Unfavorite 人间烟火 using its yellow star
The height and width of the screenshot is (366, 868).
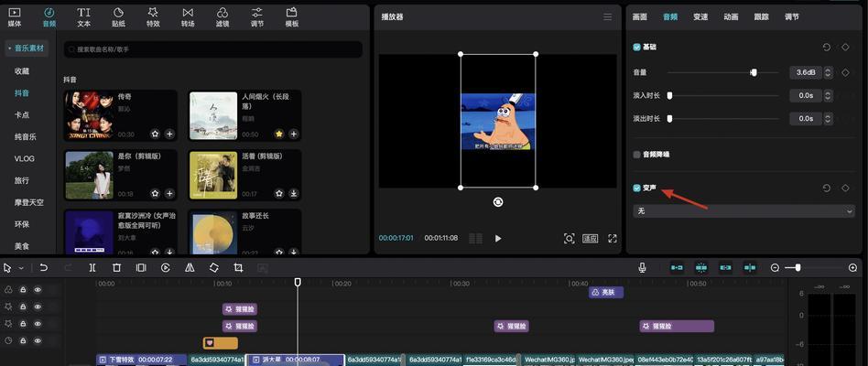[279, 134]
